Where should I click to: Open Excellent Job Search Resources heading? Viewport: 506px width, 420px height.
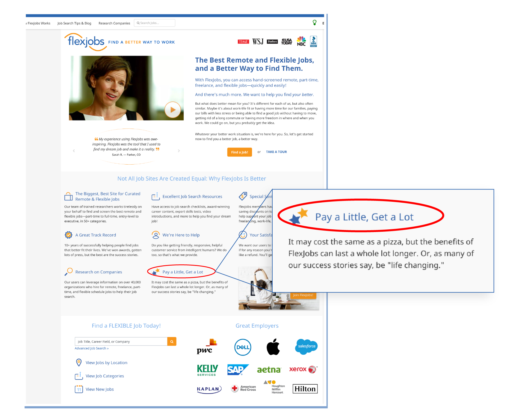point(192,196)
